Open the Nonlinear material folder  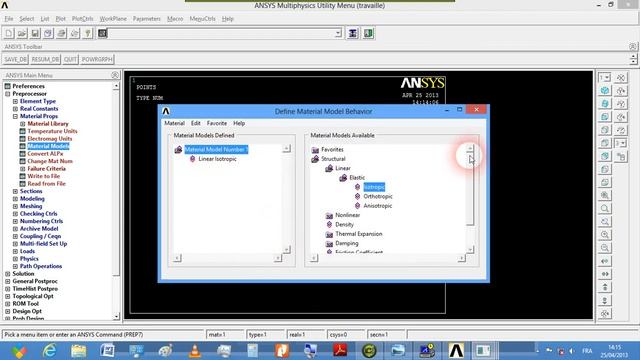click(347, 215)
